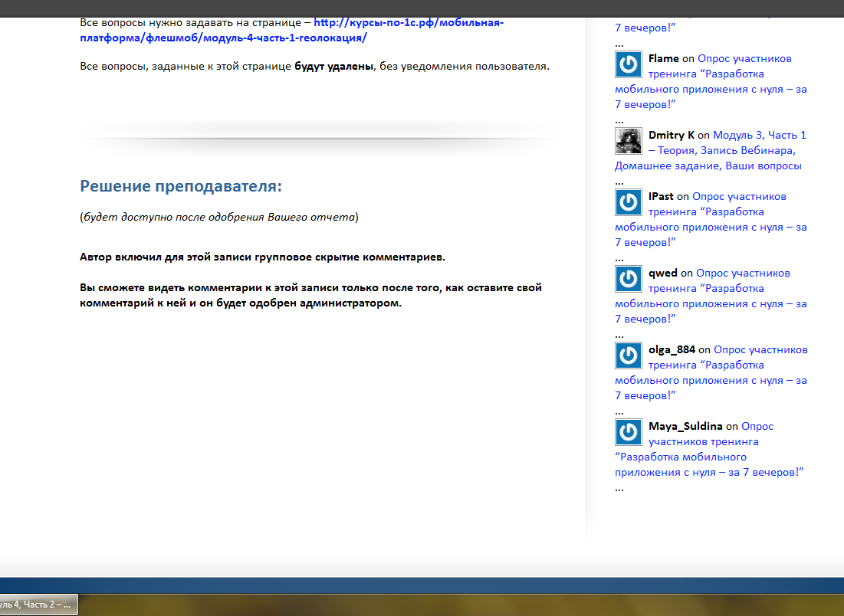Click the username olga_884
This screenshot has width=844, height=616.
click(x=672, y=350)
